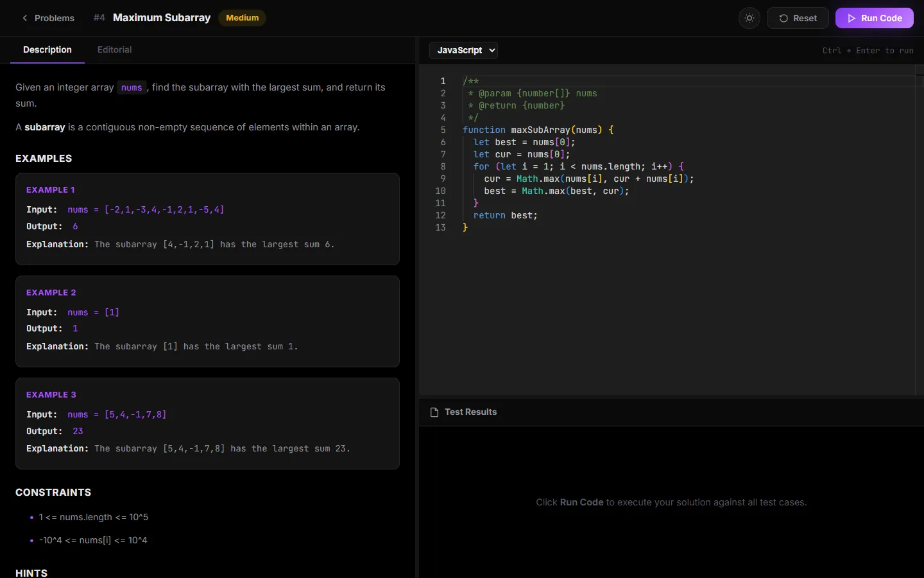Click the #4 problem number
This screenshot has height=578, width=924.
click(x=99, y=18)
